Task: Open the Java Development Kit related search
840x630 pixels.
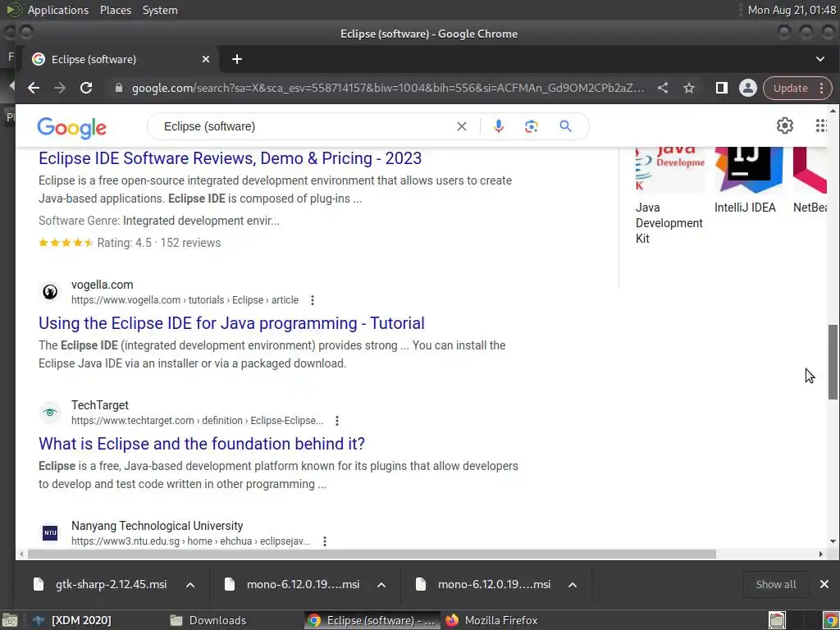Action: pyautogui.click(x=669, y=196)
